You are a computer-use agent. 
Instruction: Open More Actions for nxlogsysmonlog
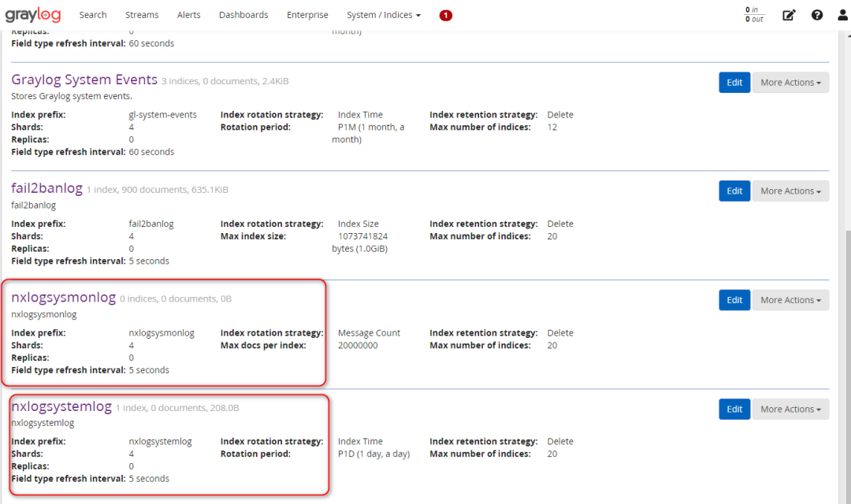tap(790, 300)
